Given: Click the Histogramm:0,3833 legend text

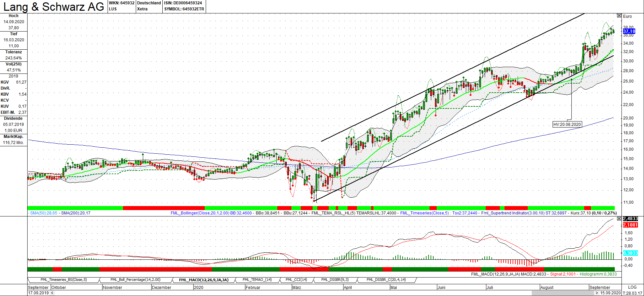Looking at the screenshot, I should pyautogui.click(x=598, y=274).
